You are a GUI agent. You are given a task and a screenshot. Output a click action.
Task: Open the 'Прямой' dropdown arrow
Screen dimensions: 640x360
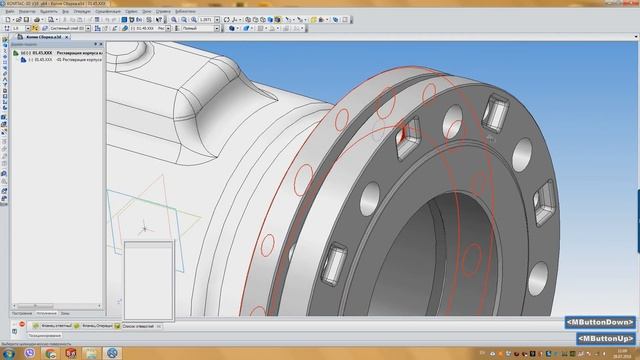point(217,28)
